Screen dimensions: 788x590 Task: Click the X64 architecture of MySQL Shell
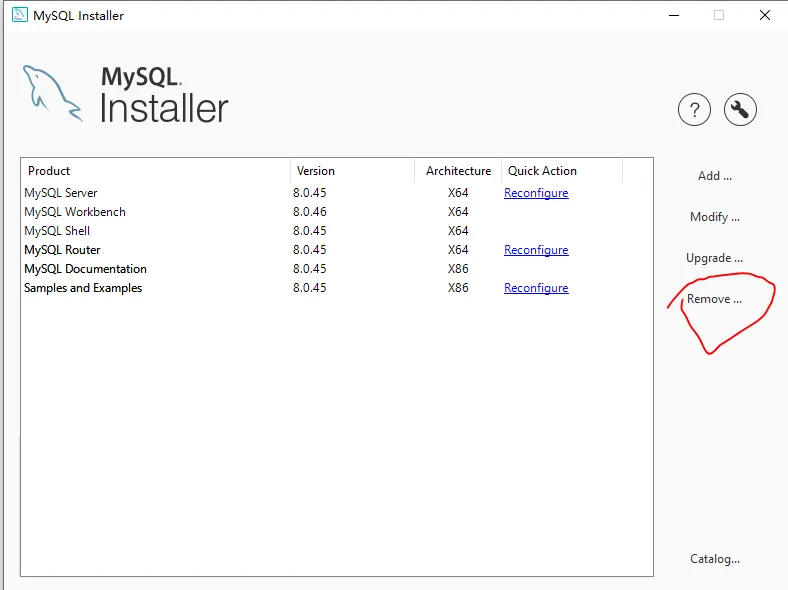click(x=458, y=231)
